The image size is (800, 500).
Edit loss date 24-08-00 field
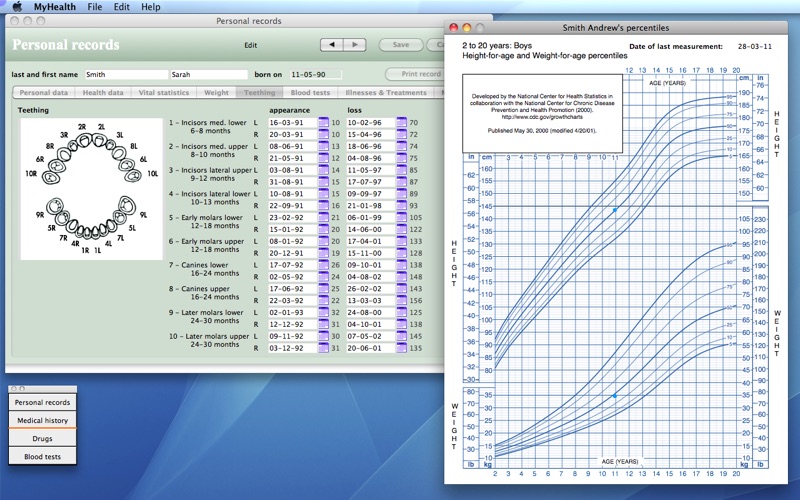point(371,312)
